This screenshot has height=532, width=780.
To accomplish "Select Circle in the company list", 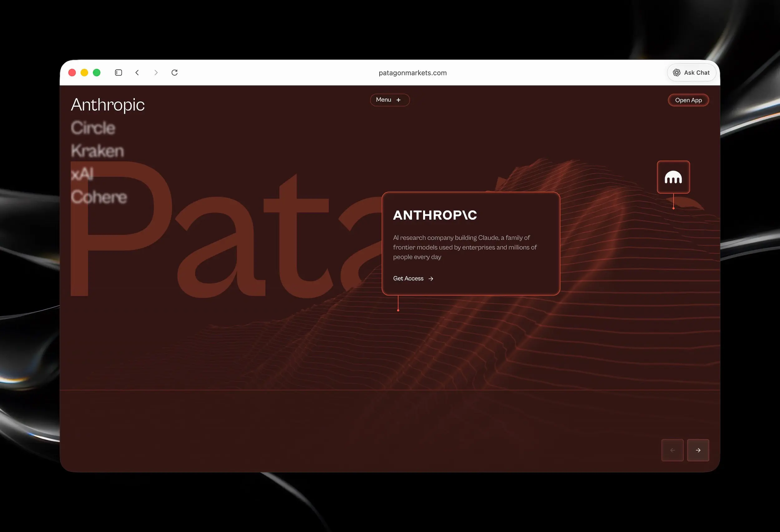I will click(x=93, y=128).
